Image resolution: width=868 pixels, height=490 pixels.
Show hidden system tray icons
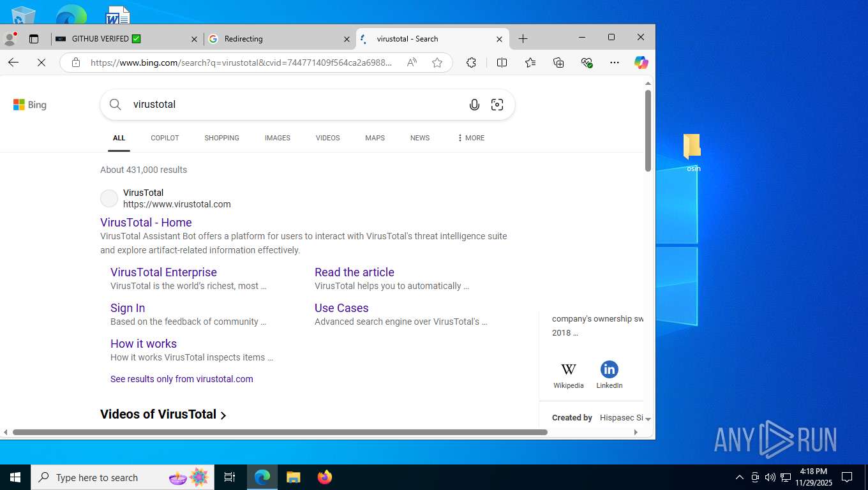(x=739, y=477)
